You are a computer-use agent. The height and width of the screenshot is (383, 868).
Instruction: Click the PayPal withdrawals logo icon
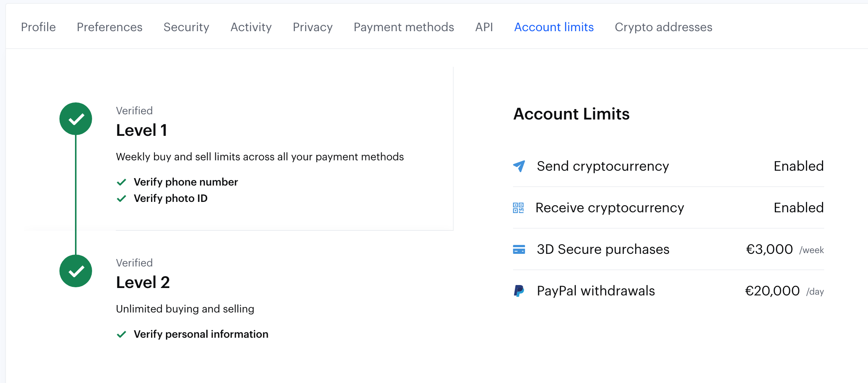tap(519, 291)
